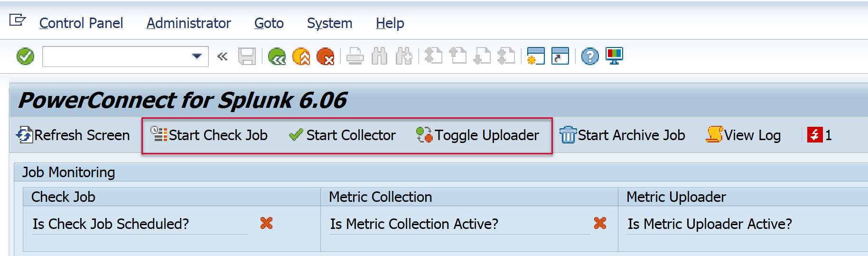Click the Find binoculars icon
Image resolution: width=868 pixels, height=256 pixels.
379,57
